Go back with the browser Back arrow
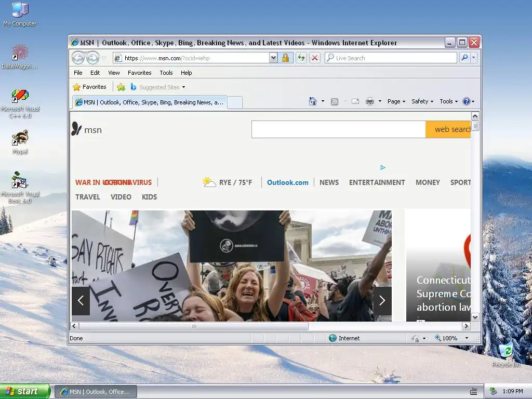 (78, 58)
